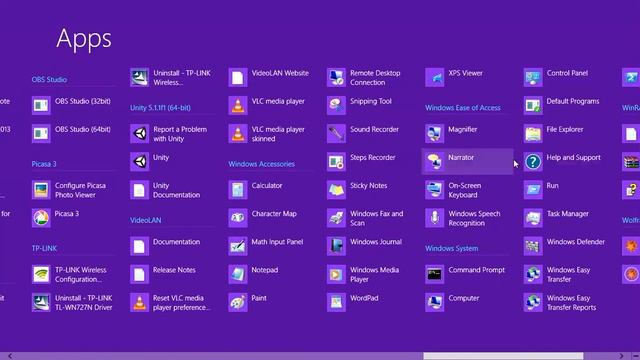
Task: Open On-Screen Keyboard icon
Action: [435, 190]
